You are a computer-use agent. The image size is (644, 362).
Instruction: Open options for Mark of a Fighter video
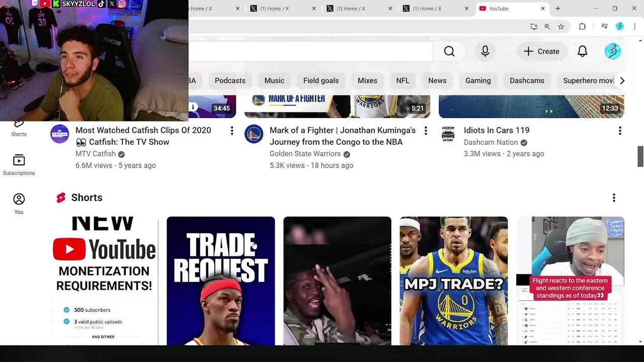pyautogui.click(x=426, y=131)
